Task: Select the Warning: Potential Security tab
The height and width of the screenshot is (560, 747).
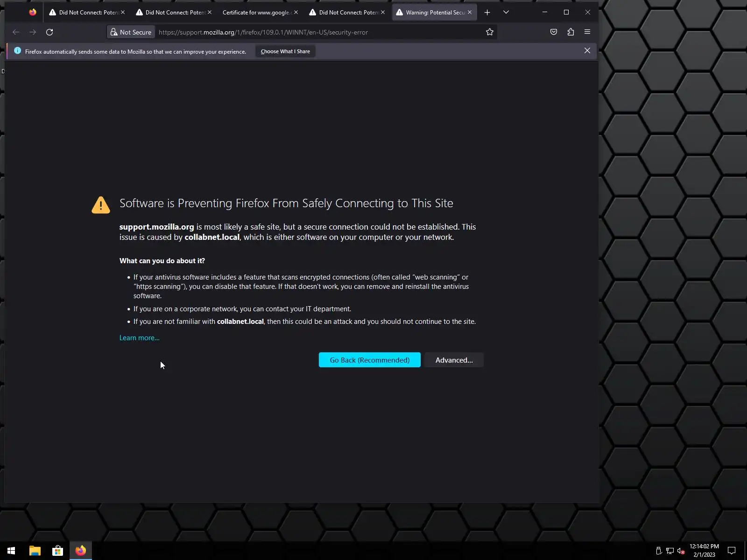Action: 434,13
